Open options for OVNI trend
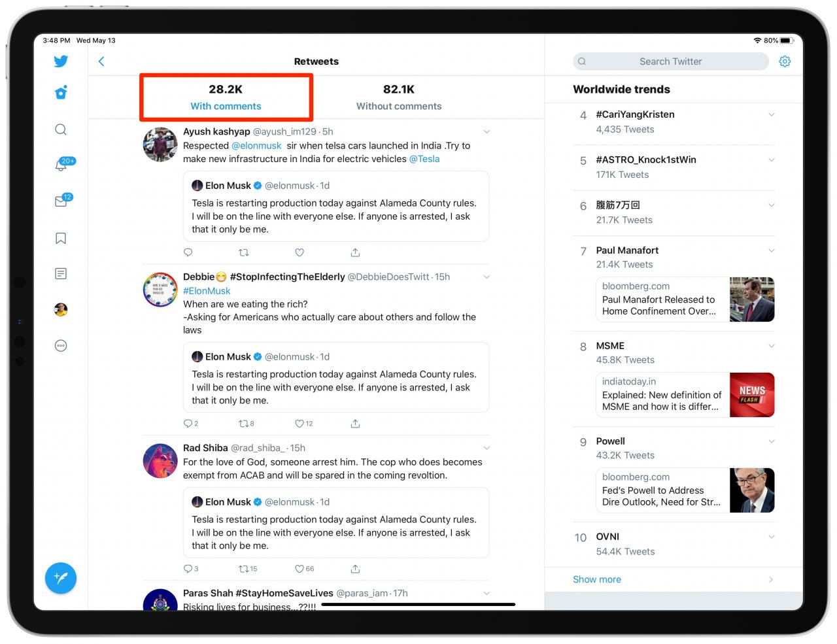 coord(772,537)
